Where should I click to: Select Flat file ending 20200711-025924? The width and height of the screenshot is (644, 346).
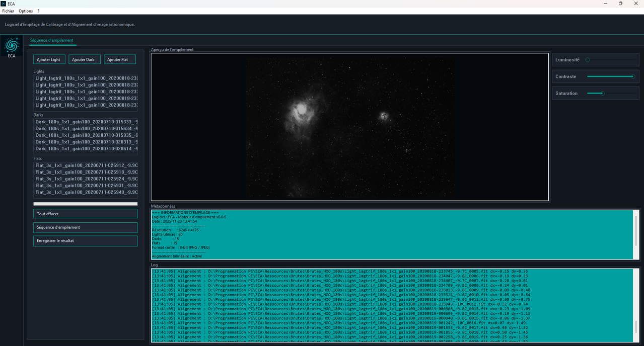pyautogui.click(x=86, y=179)
